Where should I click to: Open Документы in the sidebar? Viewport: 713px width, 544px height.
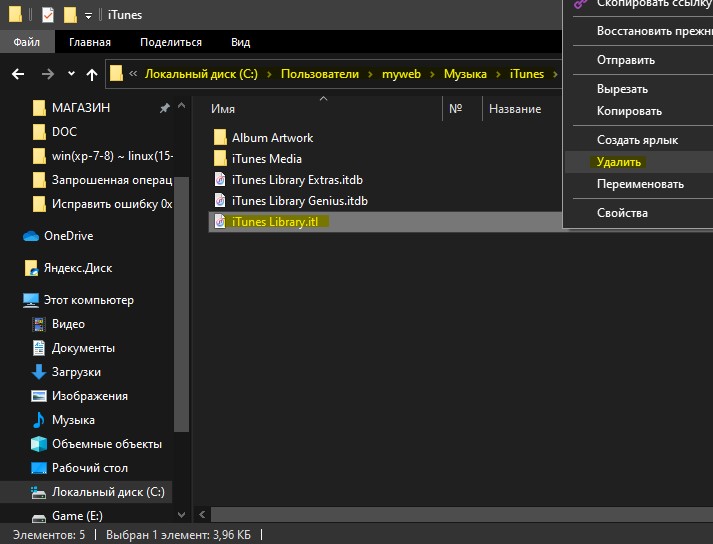pyautogui.click(x=83, y=348)
